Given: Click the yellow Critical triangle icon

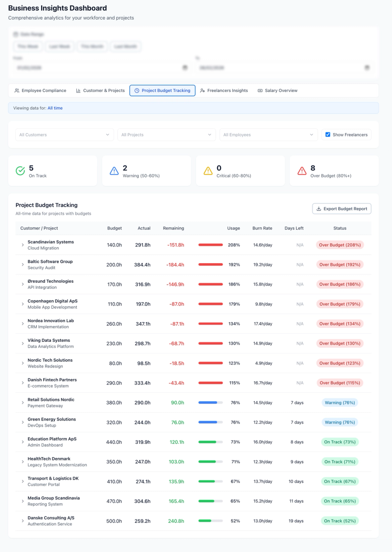Looking at the screenshot, I should (x=208, y=171).
